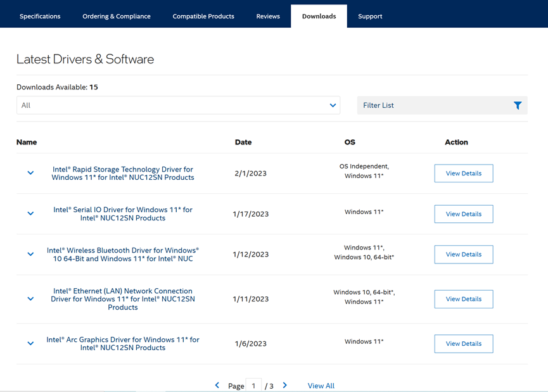Open the Support tab
The width and height of the screenshot is (548, 392).
point(370,16)
